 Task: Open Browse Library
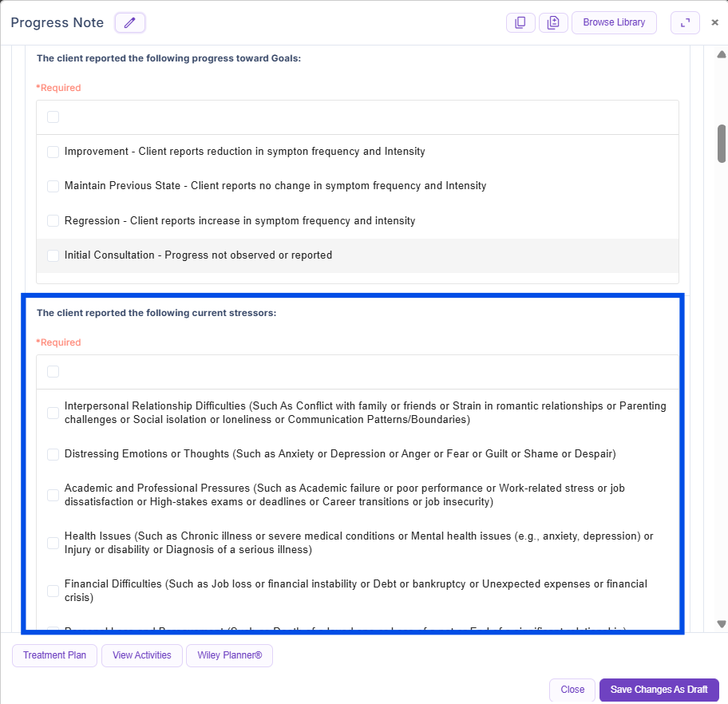614,22
